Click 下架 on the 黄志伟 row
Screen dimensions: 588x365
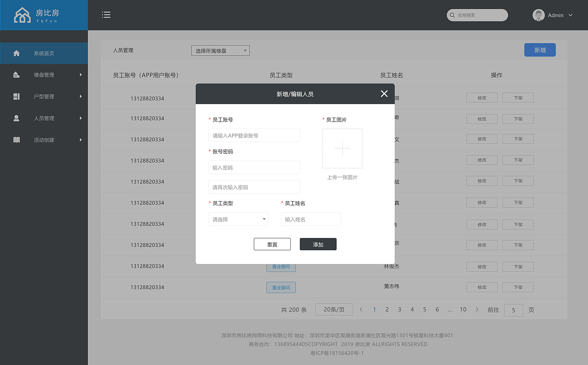pyautogui.click(x=517, y=287)
